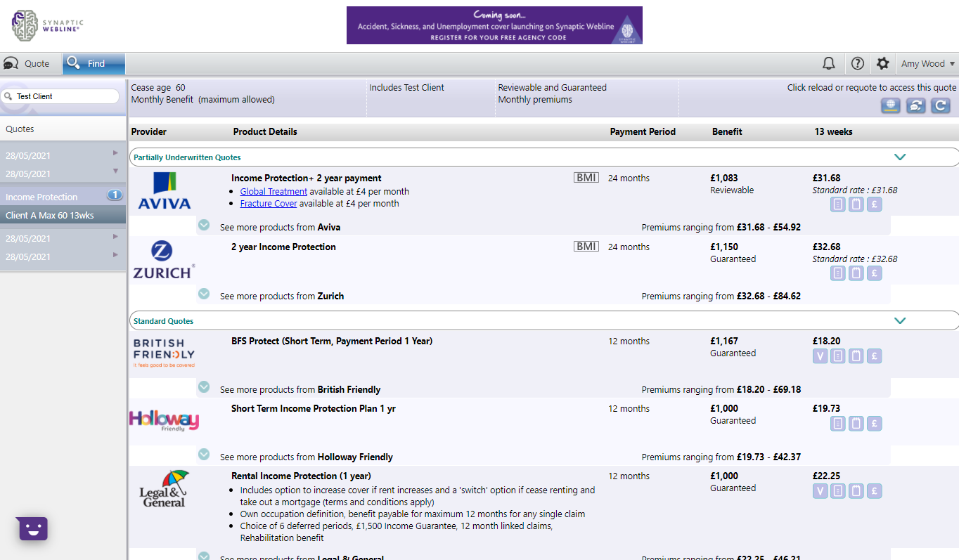Click the V icon in Legal & General row

[820, 491]
